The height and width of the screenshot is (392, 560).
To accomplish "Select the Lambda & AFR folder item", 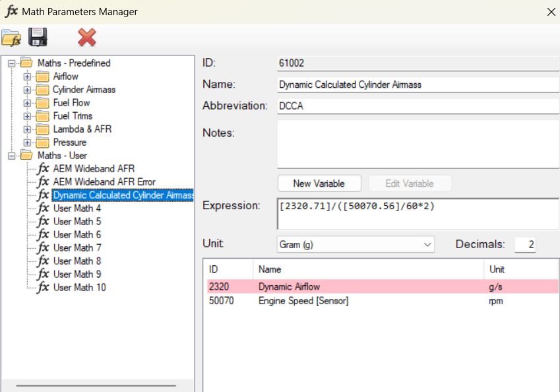I will (82, 129).
